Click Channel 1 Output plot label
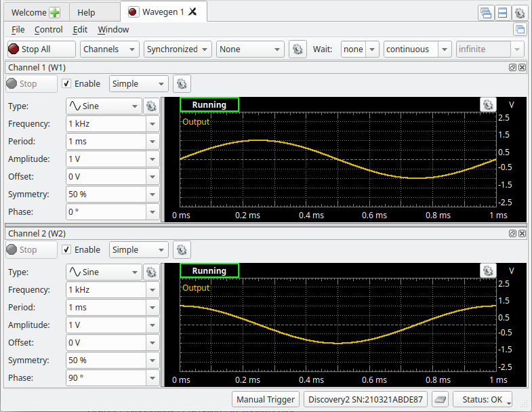This screenshot has height=412, width=532. point(196,122)
